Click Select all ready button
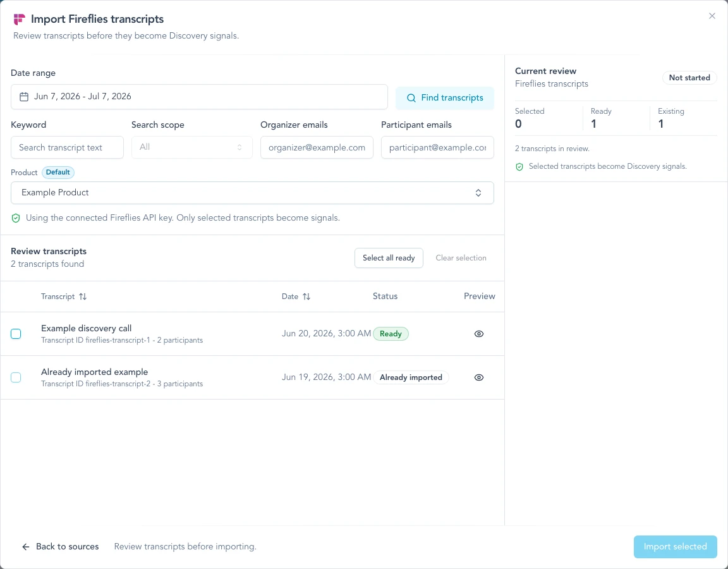728x569 pixels. point(389,258)
